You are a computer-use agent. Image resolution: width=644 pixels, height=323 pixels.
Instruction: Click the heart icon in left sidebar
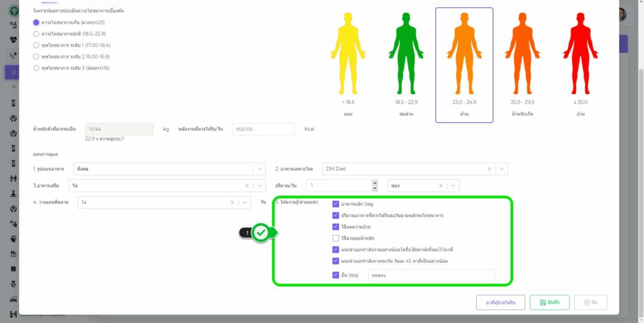(14, 40)
